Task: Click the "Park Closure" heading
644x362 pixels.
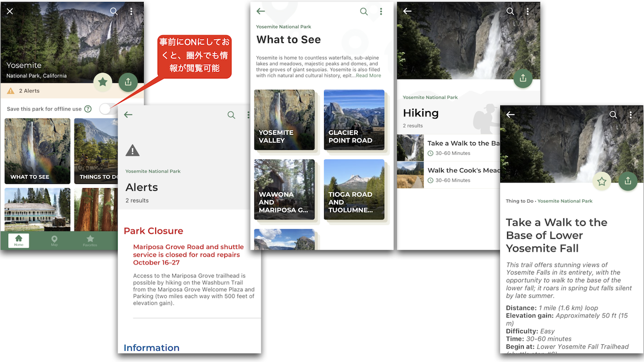Action: click(153, 231)
